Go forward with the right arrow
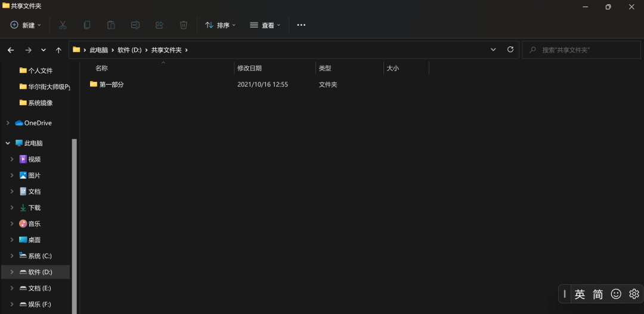The image size is (644, 314). pos(29,50)
